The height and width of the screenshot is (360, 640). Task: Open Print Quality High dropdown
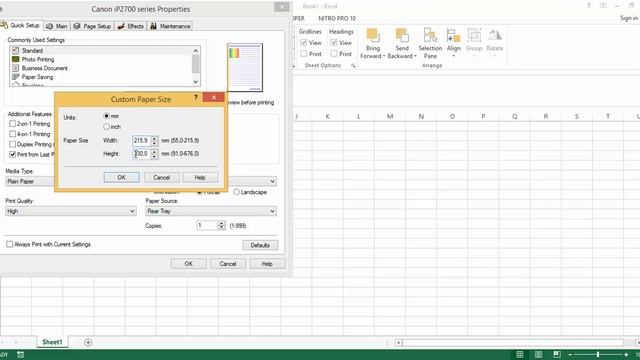coord(71,211)
